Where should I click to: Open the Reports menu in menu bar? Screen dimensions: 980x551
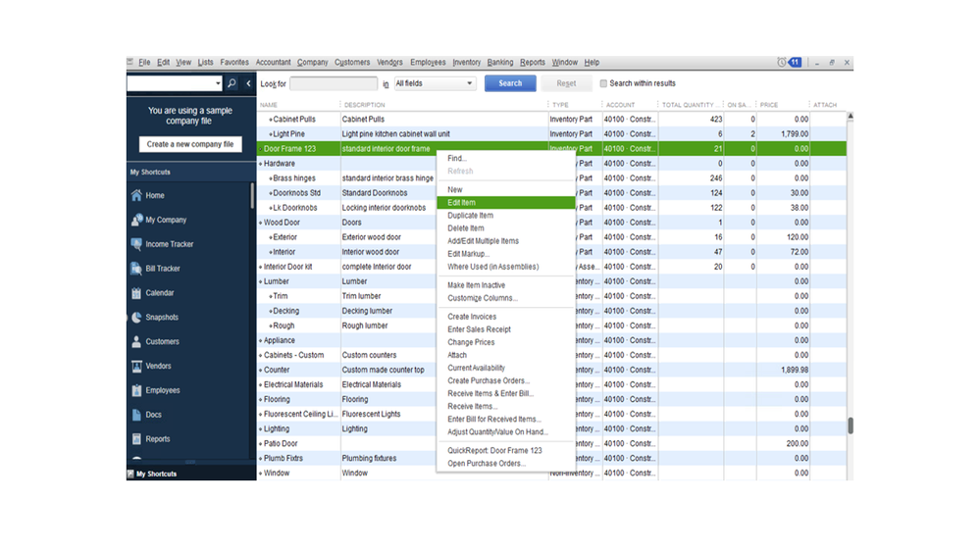[533, 63]
